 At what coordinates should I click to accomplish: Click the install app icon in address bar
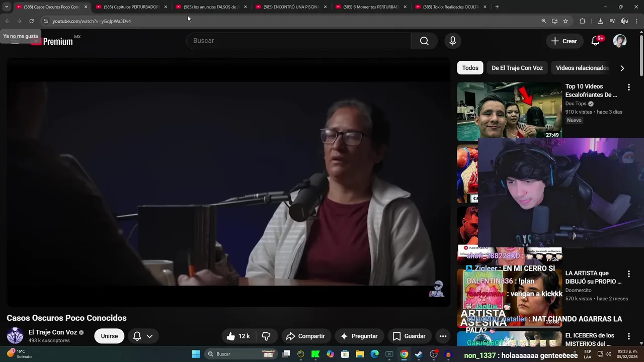[554, 21]
